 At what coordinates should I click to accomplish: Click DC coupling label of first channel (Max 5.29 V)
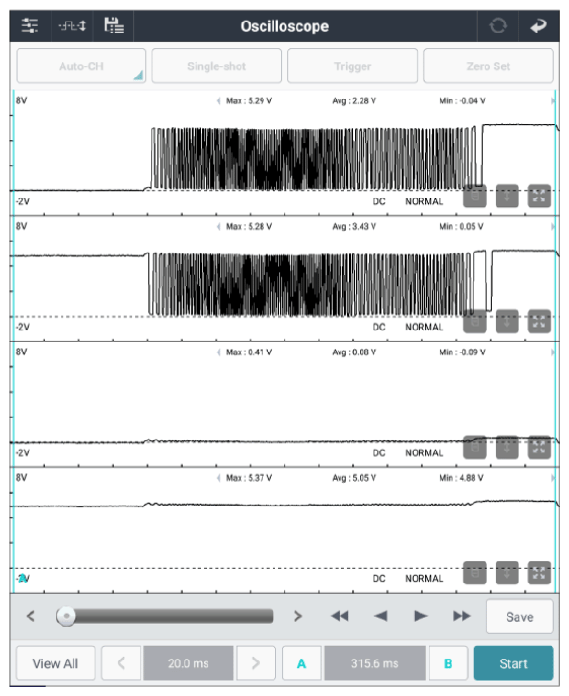tap(379, 202)
